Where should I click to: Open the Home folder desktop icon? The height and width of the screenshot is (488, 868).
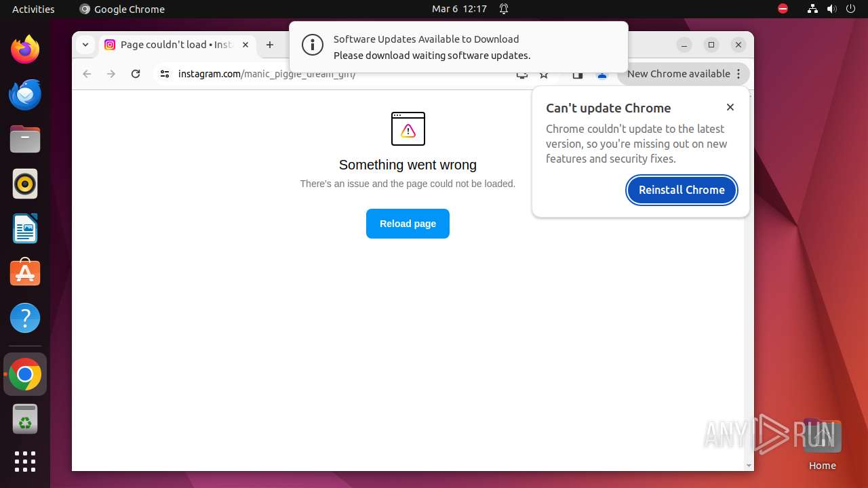[x=822, y=445]
